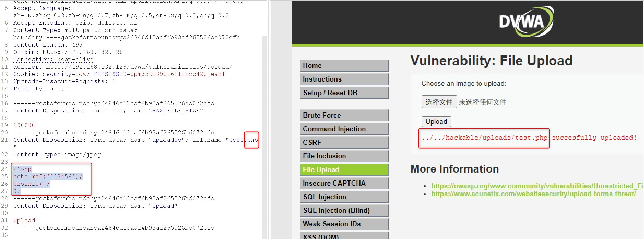Click the 100000 value line
Viewport: 644px width, 239px height.
click(x=24, y=125)
